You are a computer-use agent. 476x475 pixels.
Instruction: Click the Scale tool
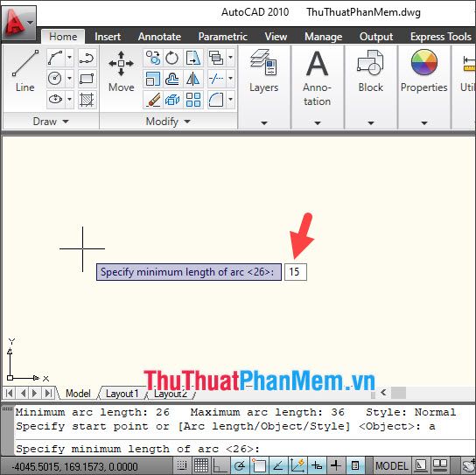tap(153, 79)
